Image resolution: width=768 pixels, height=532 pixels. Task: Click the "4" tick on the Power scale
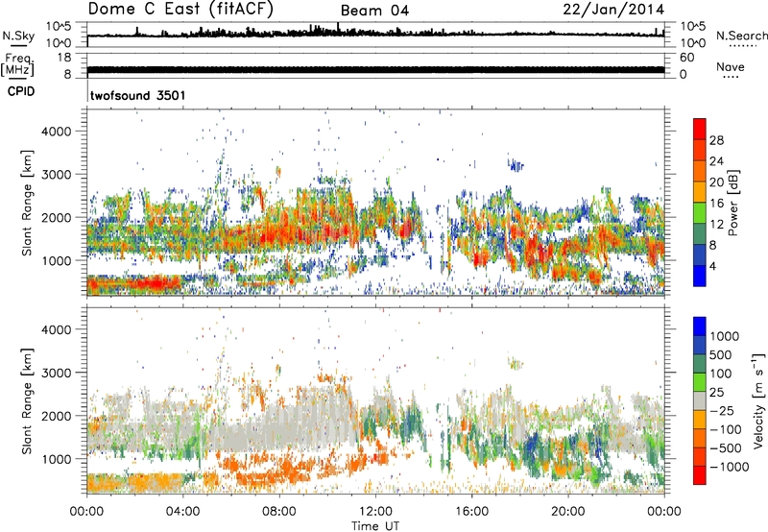pos(712,267)
